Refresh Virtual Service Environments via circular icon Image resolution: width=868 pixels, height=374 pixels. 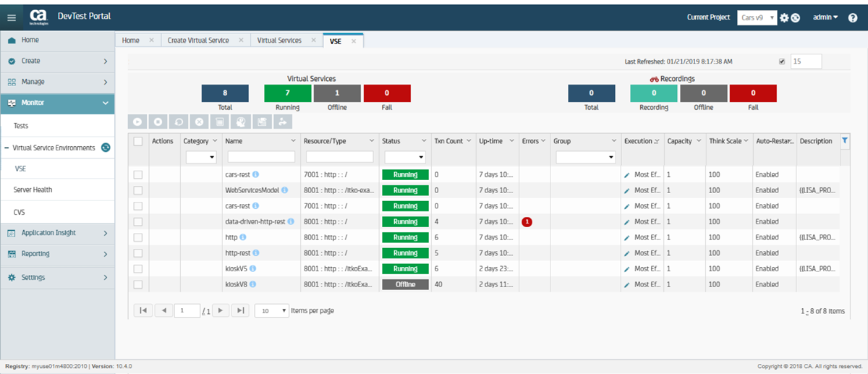point(106,148)
